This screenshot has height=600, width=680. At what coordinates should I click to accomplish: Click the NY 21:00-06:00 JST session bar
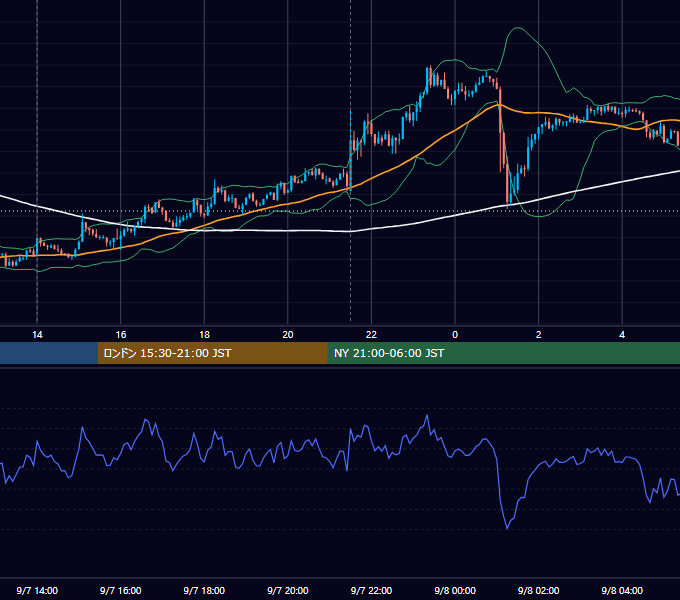(x=503, y=353)
